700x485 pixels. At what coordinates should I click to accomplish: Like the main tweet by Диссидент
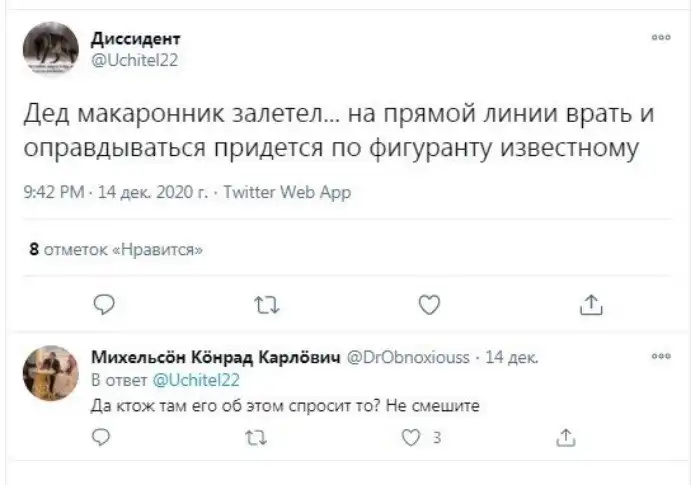point(428,305)
